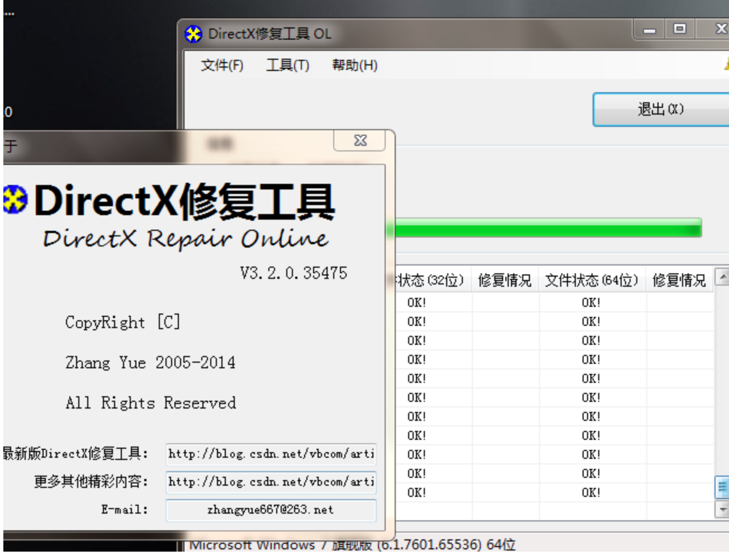The image size is (729, 560).
Task: Minimize the DirectX修复工具 OL window
Action: point(650,30)
